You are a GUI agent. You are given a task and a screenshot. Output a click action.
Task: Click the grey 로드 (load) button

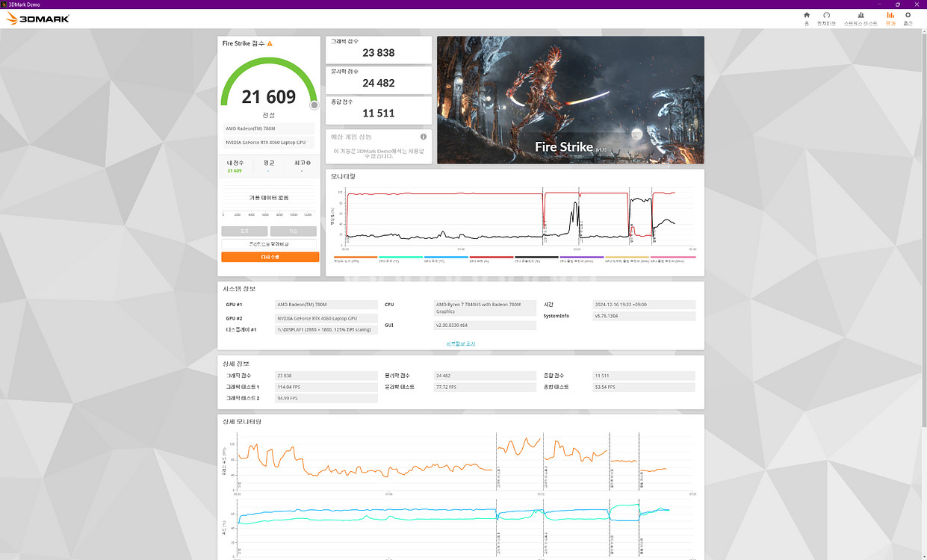point(244,231)
